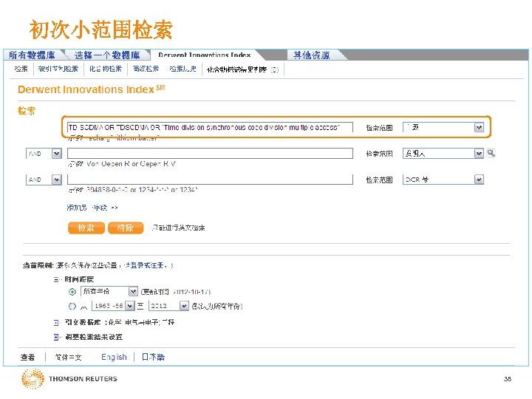Open 被引专利检索 submenu item
This screenshot has height=399, width=532.
58,69
